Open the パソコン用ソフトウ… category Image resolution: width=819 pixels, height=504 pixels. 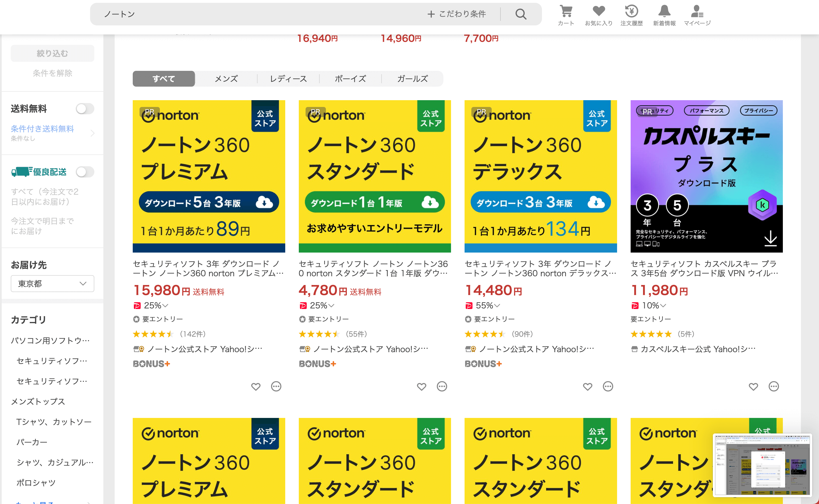(50, 340)
